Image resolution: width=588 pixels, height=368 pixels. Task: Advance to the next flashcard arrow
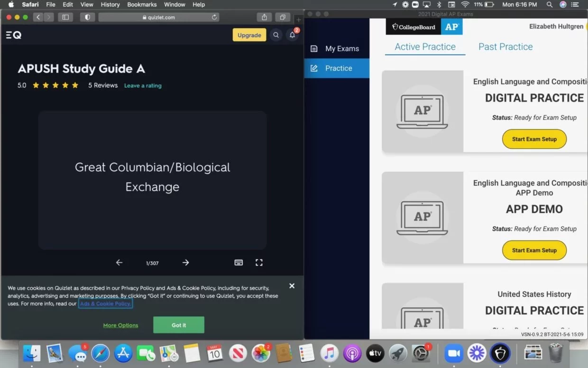click(x=186, y=263)
